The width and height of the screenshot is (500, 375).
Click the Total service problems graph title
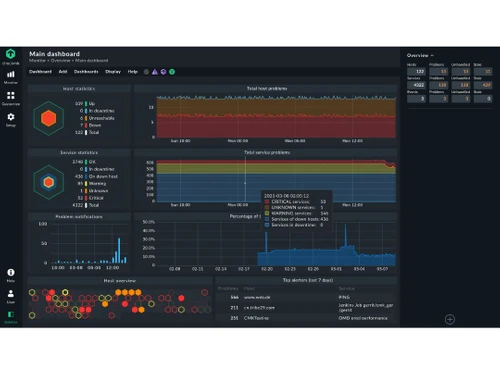coord(267,153)
